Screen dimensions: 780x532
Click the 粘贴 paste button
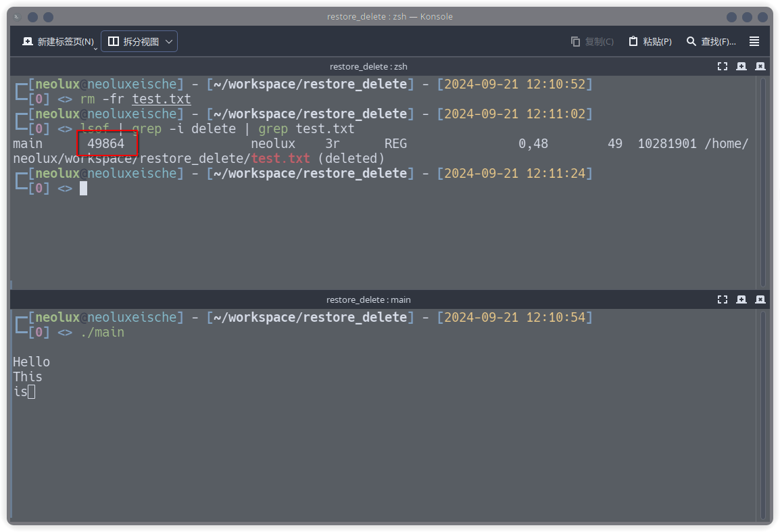click(x=650, y=42)
